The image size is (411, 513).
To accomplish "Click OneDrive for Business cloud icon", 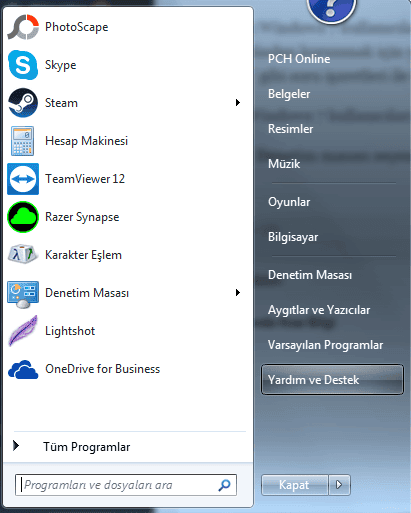I will [23, 369].
